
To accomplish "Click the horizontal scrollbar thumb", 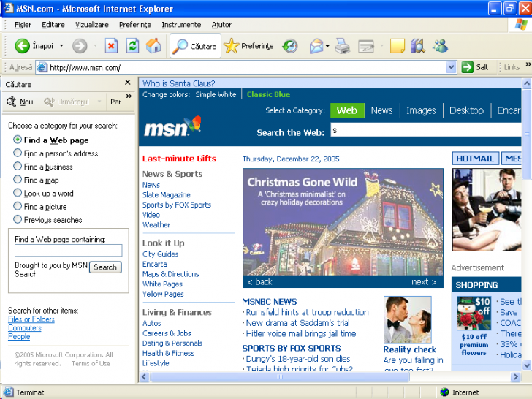I will tap(280, 376).
